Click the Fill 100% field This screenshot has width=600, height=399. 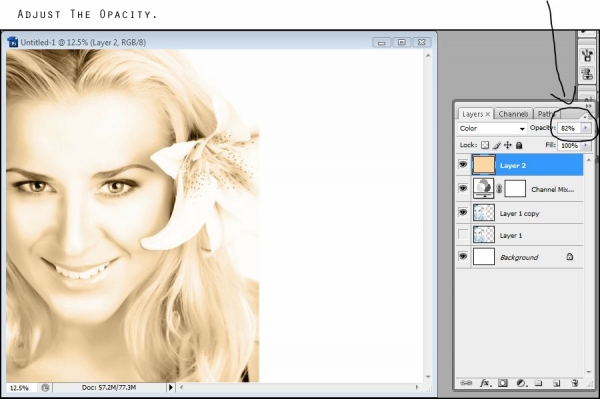[x=569, y=145]
